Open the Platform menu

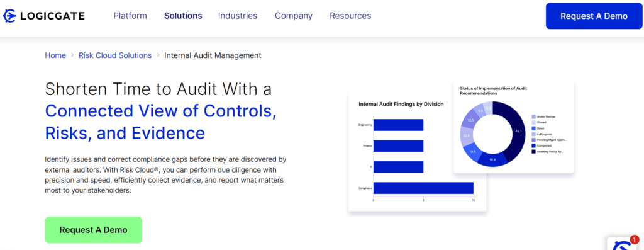pos(130,16)
